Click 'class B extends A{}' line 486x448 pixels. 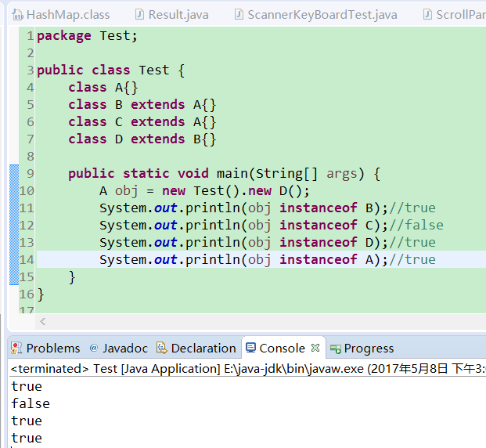142,105
